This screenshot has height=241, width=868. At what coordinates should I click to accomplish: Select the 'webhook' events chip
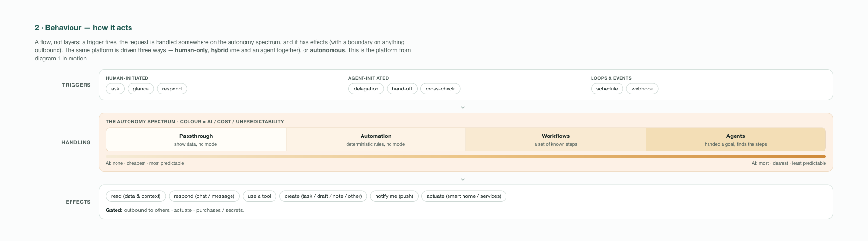coord(642,89)
